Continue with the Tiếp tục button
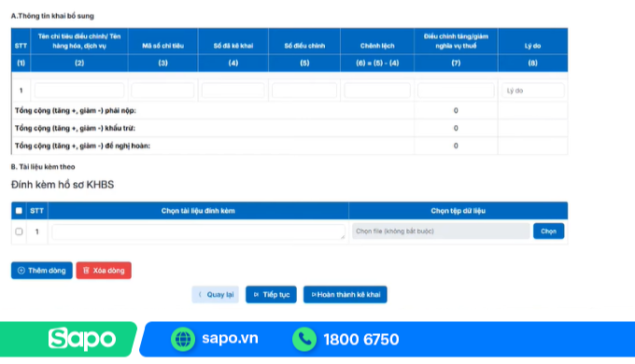 point(271,294)
